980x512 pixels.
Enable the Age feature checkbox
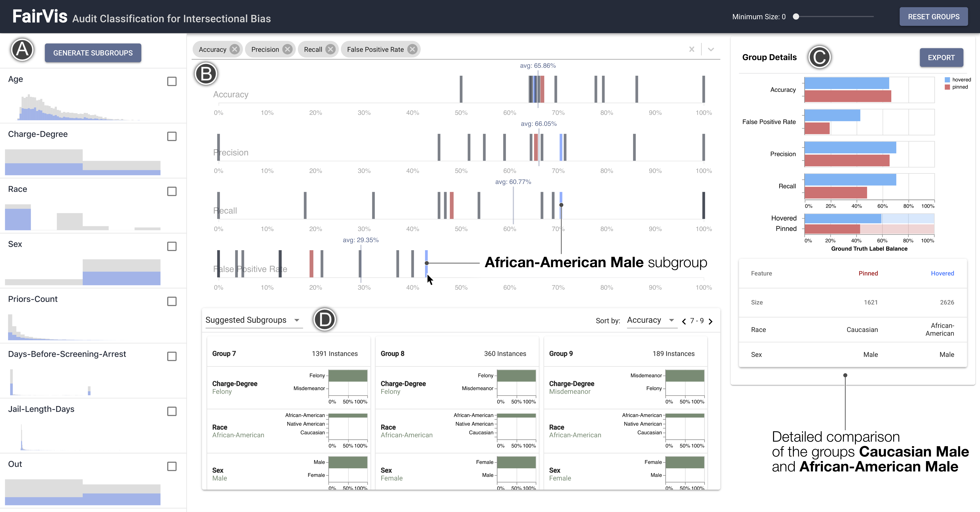point(172,82)
